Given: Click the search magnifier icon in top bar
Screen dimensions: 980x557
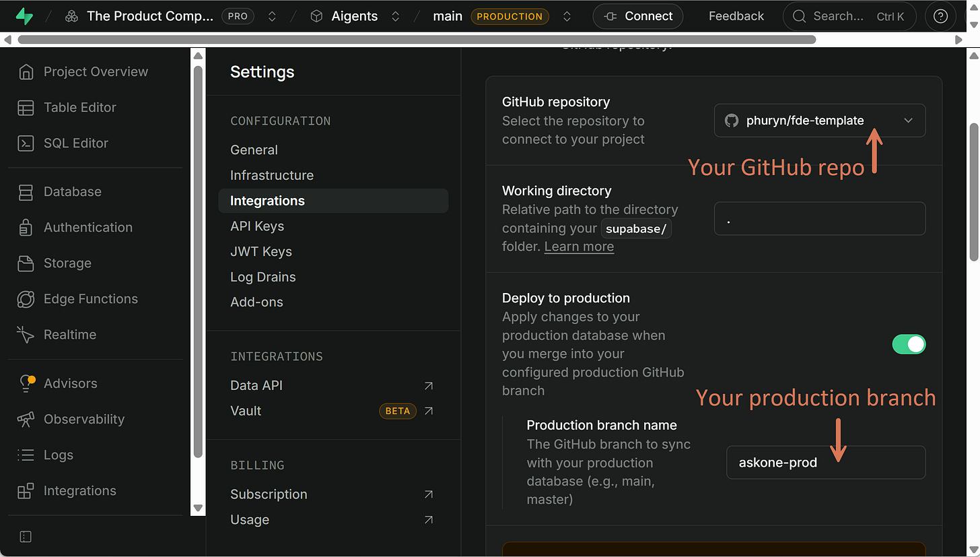Looking at the screenshot, I should [799, 16].
